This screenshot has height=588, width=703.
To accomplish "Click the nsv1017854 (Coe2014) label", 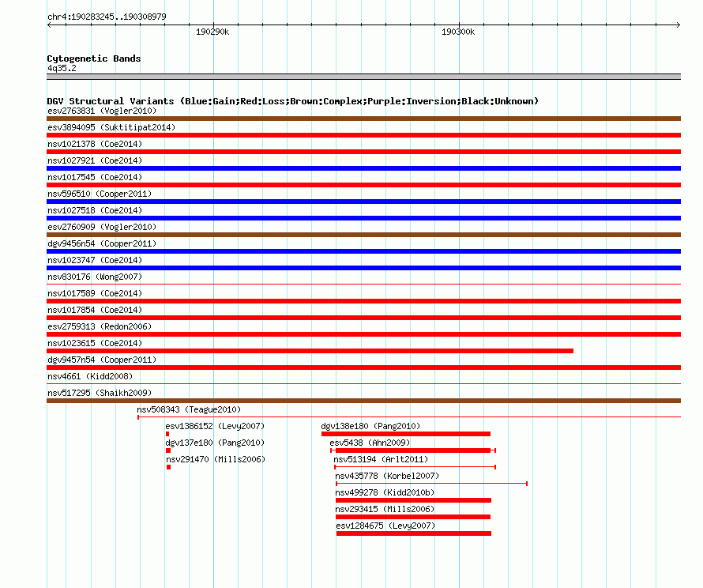I will point(95,310).
